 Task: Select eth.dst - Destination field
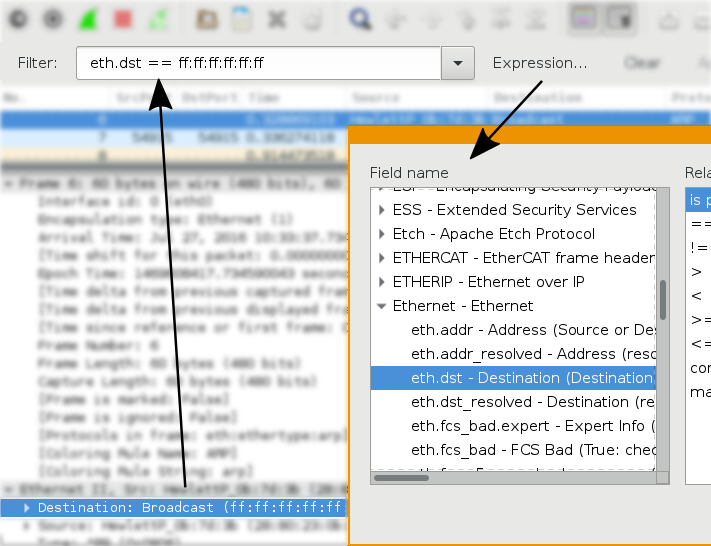513,378
